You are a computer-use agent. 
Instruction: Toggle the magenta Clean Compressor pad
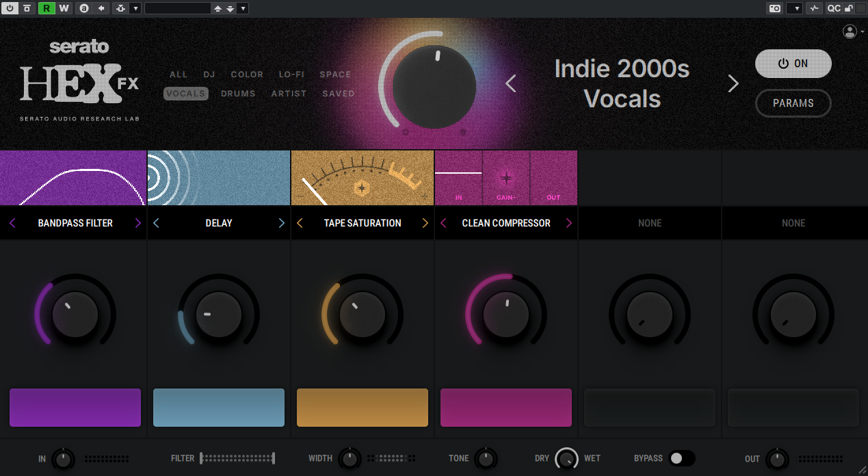506,408
